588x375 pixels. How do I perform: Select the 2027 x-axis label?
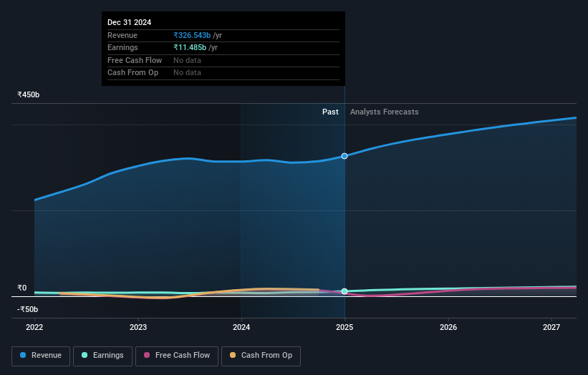click(551, 328)
